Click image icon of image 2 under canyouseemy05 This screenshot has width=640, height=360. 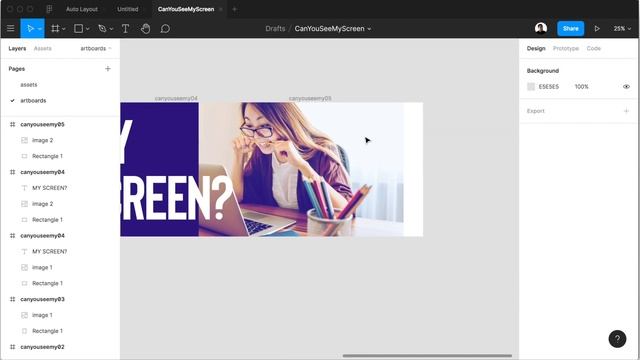tap(24, 140)
